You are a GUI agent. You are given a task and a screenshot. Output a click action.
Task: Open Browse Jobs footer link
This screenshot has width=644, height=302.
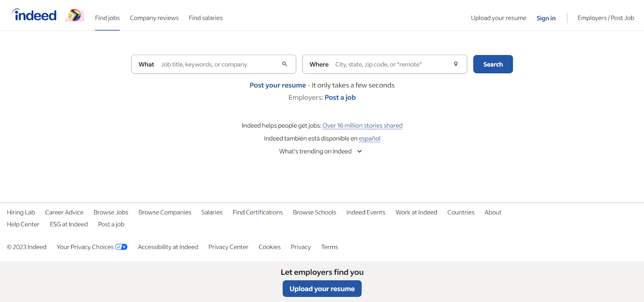[x=111, y=212]
